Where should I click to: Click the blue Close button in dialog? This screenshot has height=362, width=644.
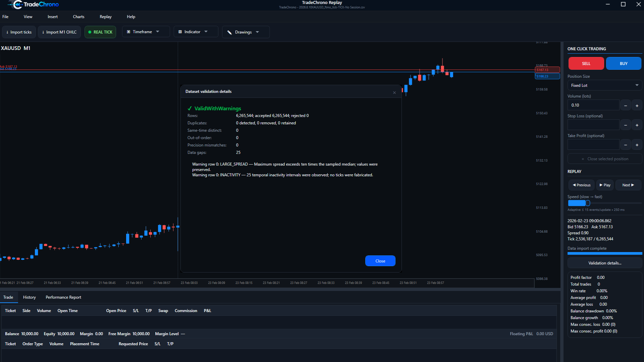pos(380,261)
